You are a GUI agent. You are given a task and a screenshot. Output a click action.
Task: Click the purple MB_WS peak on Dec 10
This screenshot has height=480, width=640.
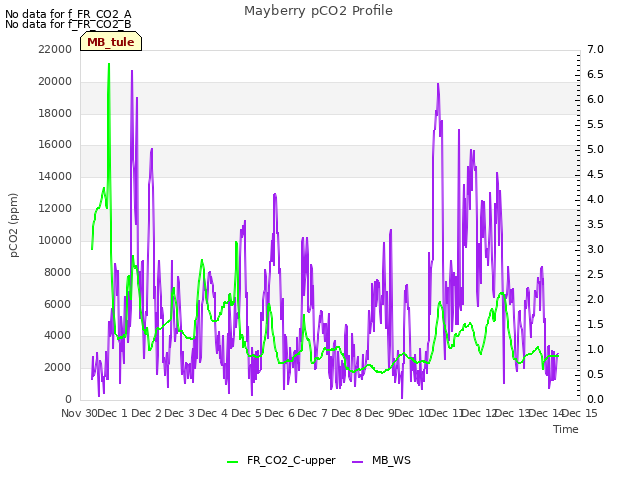click(x=438, y=84)
